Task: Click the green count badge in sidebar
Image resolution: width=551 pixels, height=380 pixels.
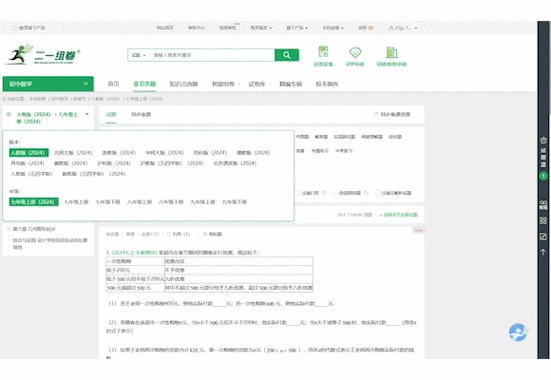Action: pos(543,175)
